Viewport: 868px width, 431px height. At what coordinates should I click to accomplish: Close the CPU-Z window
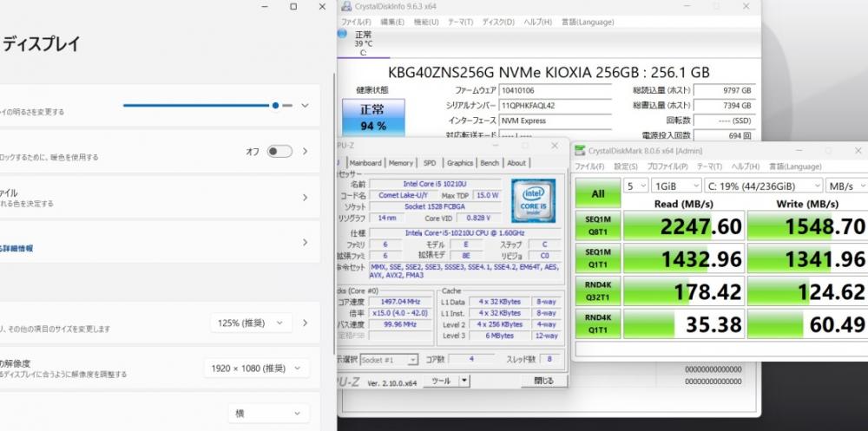(x=555, y=146)
